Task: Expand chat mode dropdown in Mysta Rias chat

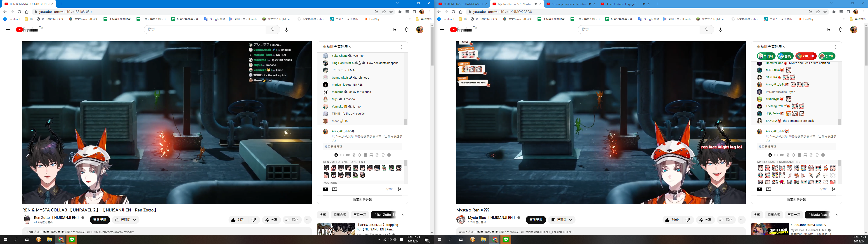Action: pyautogui.click(x=772, y=47)
